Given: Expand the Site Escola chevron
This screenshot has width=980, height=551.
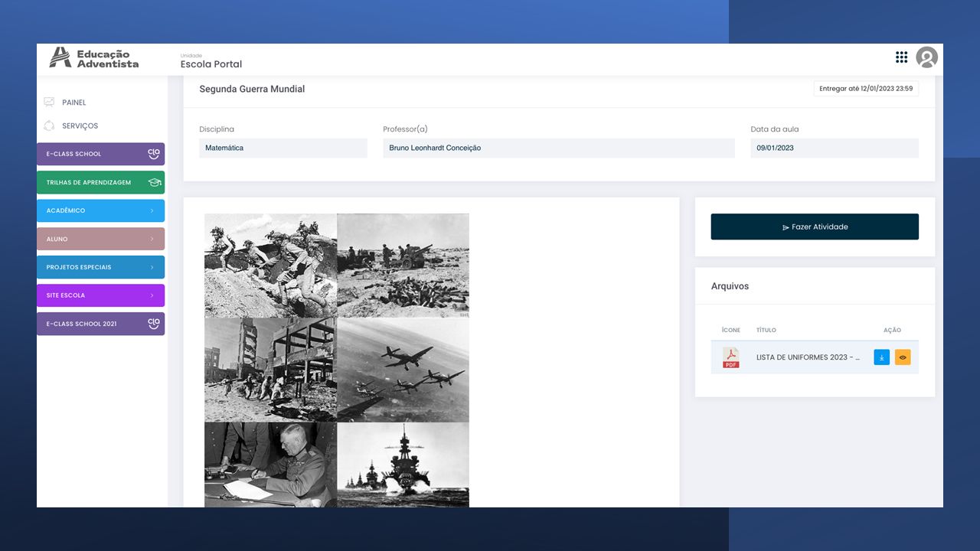Looking at the screenshot, I should point(152,295).
